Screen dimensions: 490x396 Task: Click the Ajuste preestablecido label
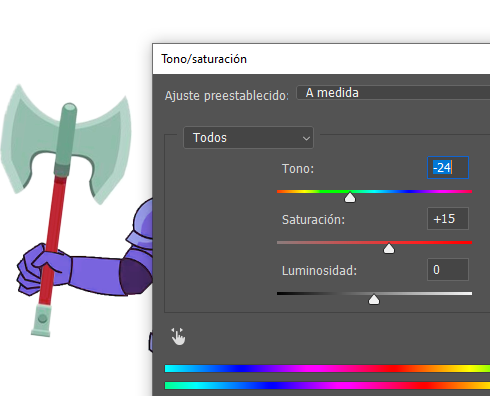click(227, 95)
